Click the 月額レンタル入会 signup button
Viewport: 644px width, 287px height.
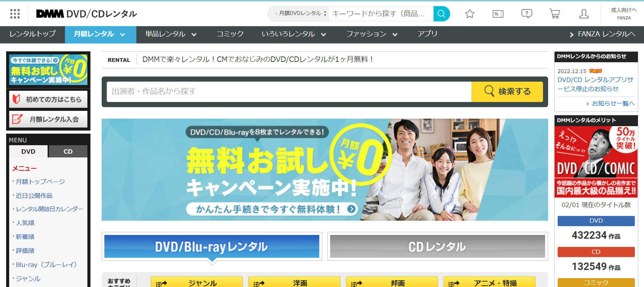[x=48, y=119]
